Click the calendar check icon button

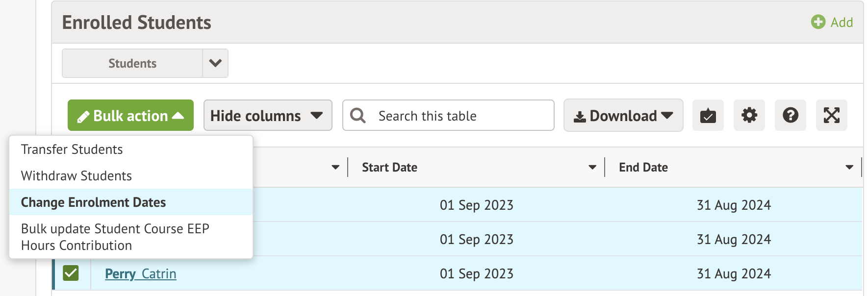(708, 116)
